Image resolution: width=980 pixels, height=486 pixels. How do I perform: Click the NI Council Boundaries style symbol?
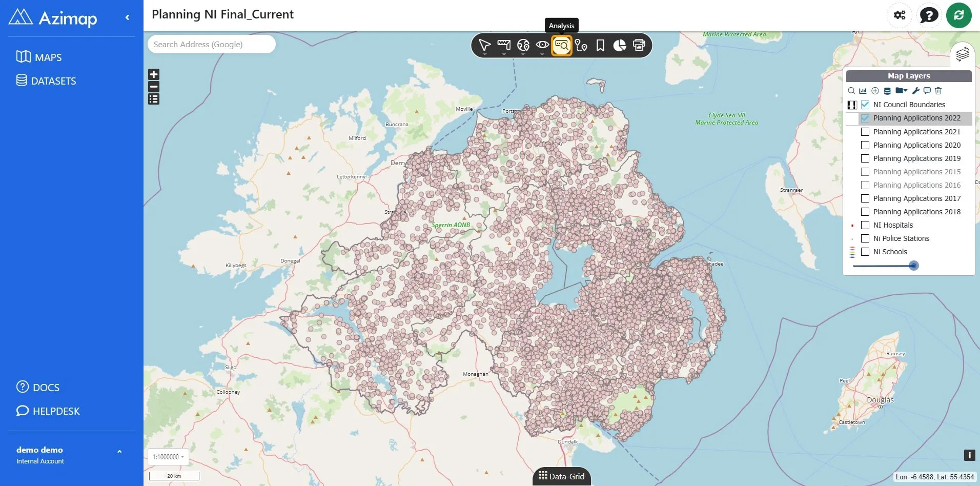tap(852, 105)
